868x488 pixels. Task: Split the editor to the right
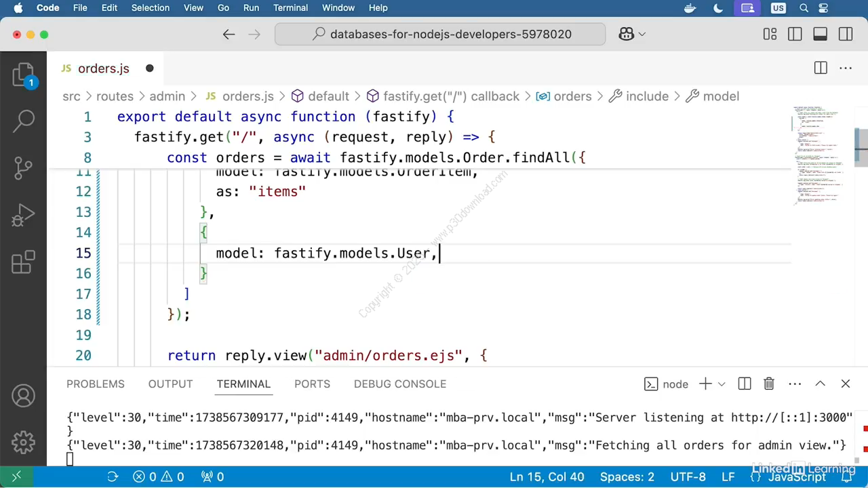pos(821,68)
